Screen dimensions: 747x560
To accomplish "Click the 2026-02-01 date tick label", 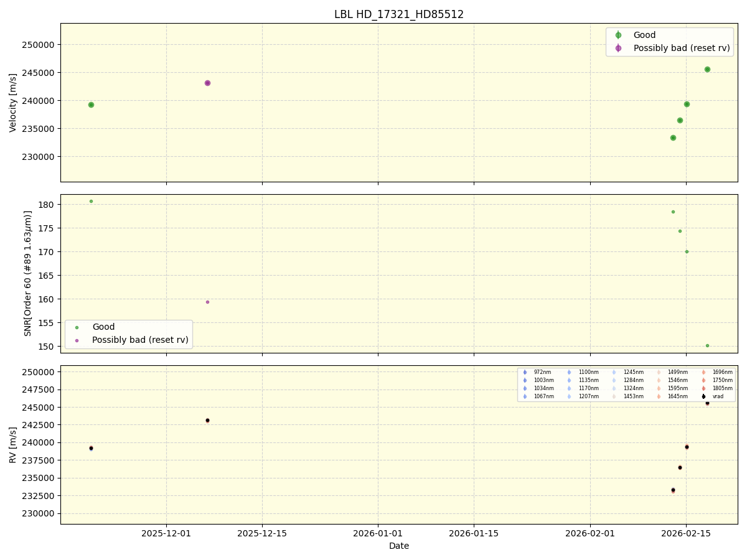I will tap(590, 533).
